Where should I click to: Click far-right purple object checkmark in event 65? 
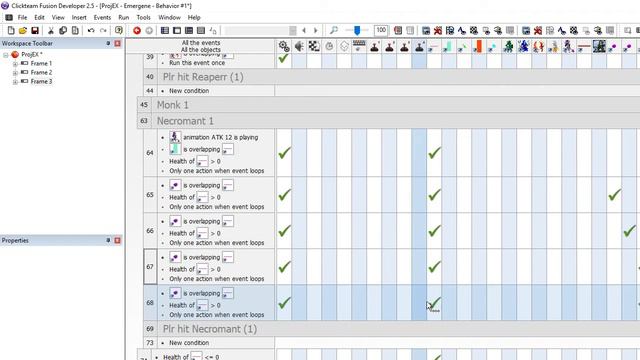pos(614,195)
